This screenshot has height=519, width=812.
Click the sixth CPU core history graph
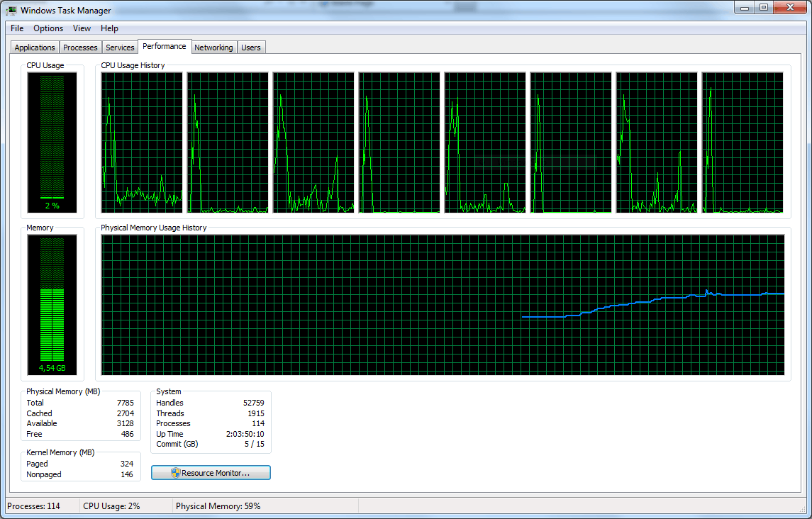tap(571, 143)
